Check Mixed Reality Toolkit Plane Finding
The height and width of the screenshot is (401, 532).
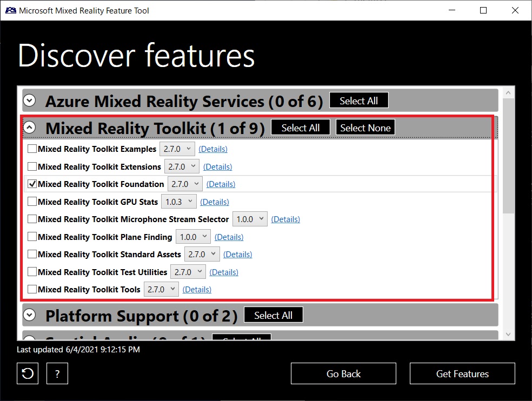[32, 237]
